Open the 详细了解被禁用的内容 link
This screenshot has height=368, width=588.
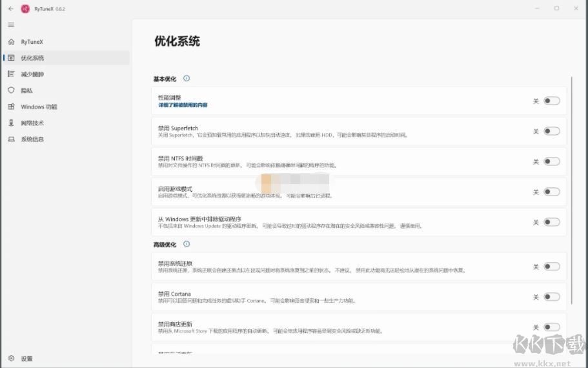(183, 105)
